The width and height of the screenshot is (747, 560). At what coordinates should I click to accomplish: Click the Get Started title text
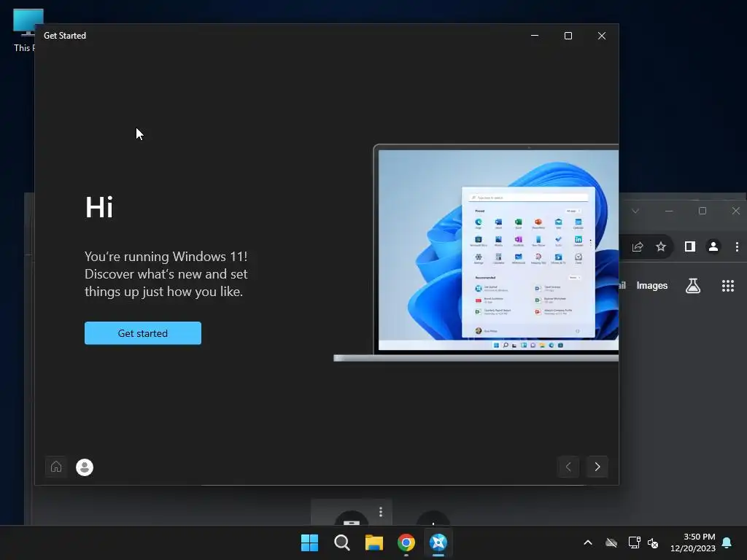point(65,36)
